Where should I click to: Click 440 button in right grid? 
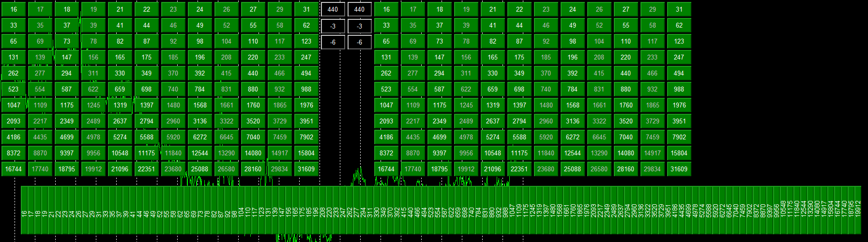point(626,73)
